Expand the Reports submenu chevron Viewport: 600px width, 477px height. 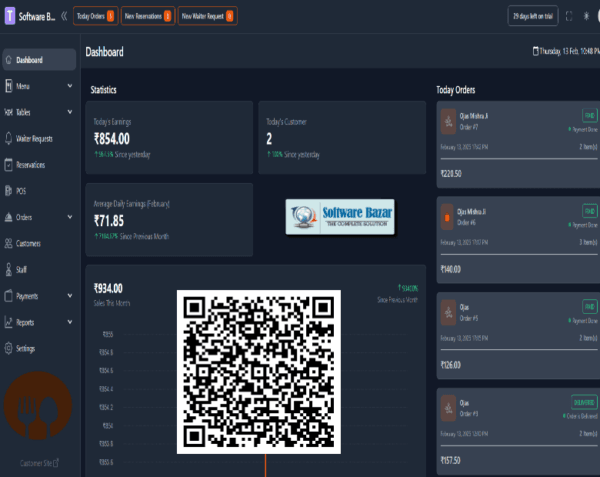point(70,322)
